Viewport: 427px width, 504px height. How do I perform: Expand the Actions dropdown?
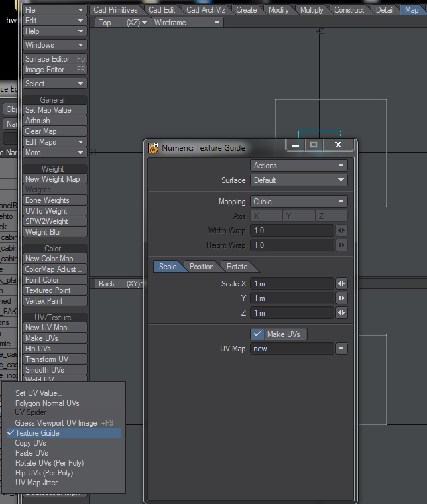coord(299,166)
